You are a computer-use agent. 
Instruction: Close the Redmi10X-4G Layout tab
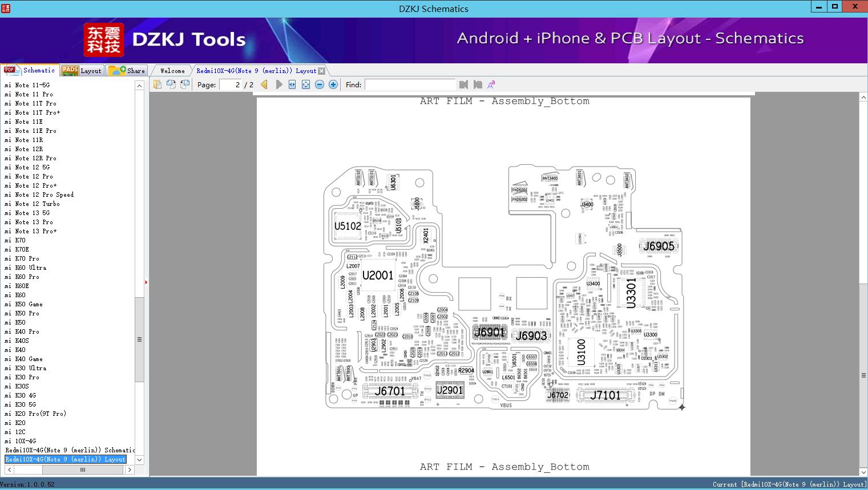click(x=321, y=71)
